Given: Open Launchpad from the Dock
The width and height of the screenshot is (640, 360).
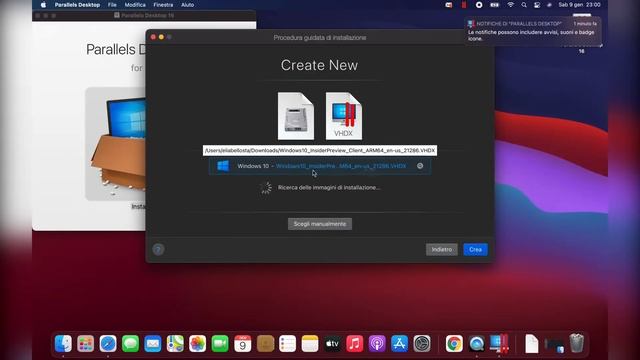Looking at the screenshot, I should (x=86, y=344).
